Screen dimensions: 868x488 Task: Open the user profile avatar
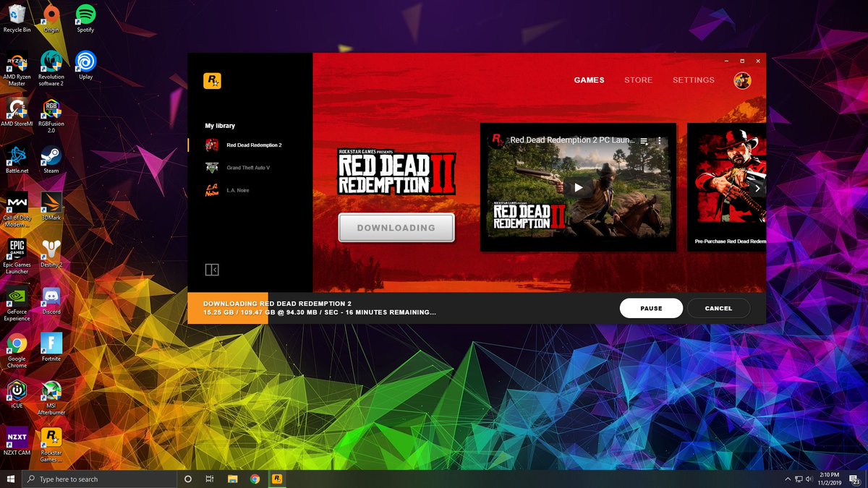pyautogui.click(x=742, y=80)
